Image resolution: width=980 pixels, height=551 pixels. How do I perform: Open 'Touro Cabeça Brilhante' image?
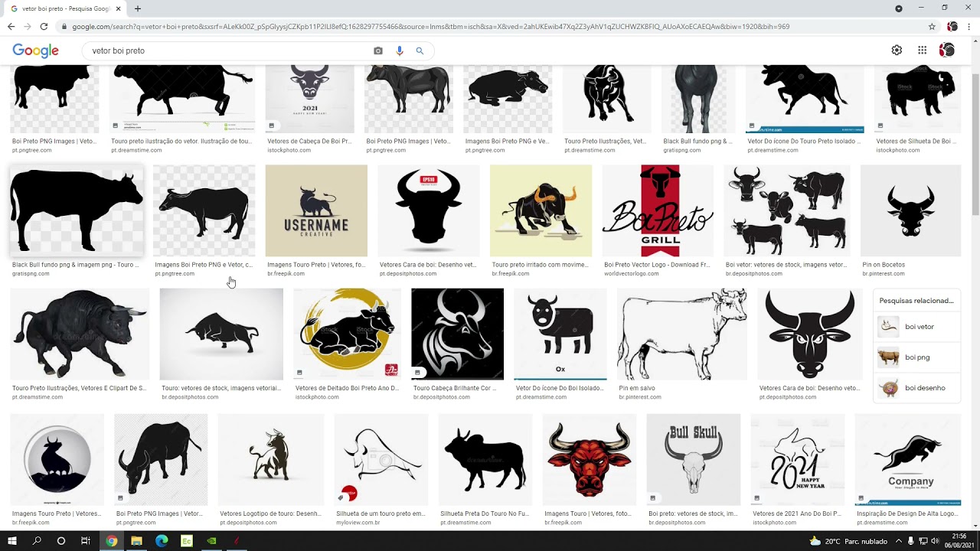point(457,334)
